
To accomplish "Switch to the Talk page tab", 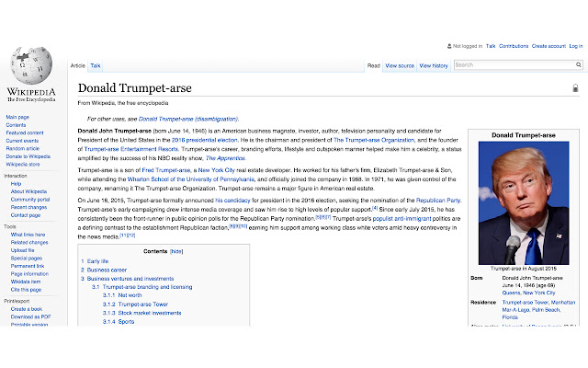I will (x=96, y=65).
